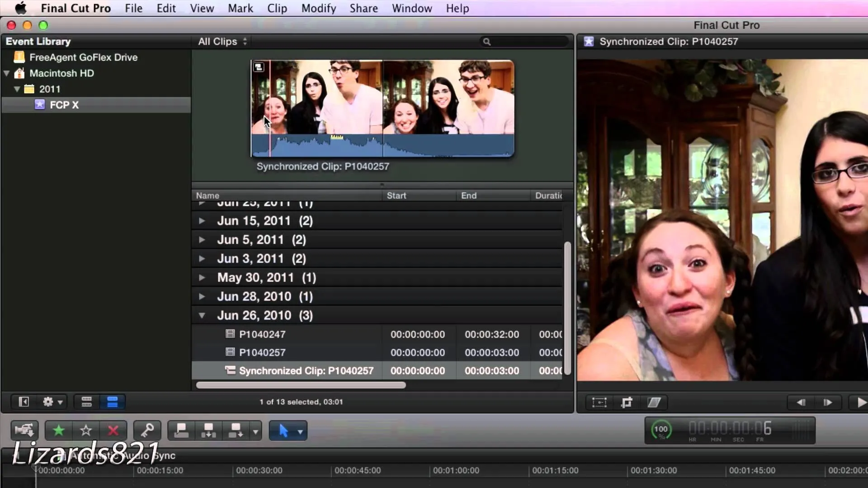Select the P1040257 clip in event browser
The height and width of the screenshot is (488, 868).
[262, 352]
